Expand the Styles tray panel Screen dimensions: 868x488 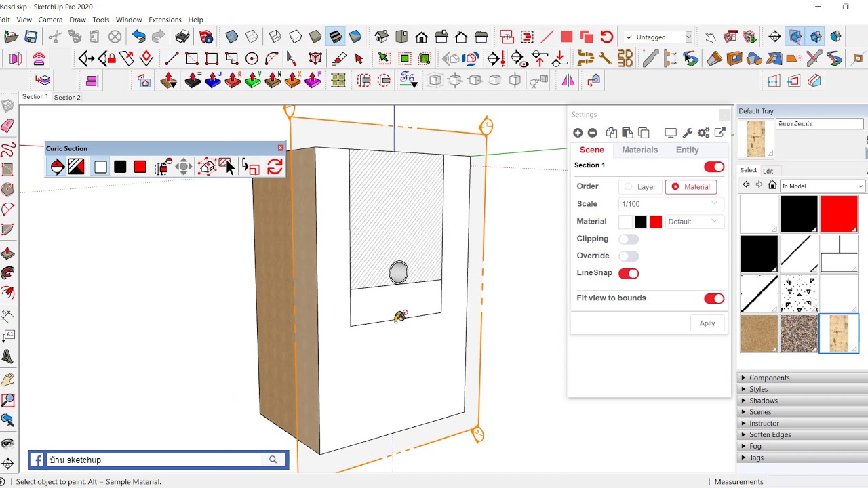tap(802, 389)
